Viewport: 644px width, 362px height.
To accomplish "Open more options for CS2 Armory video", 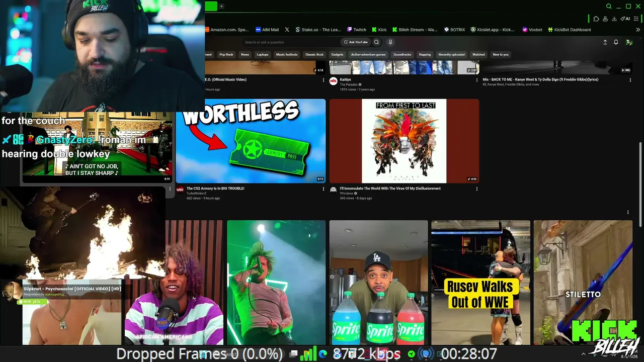I will click(323, 189).
